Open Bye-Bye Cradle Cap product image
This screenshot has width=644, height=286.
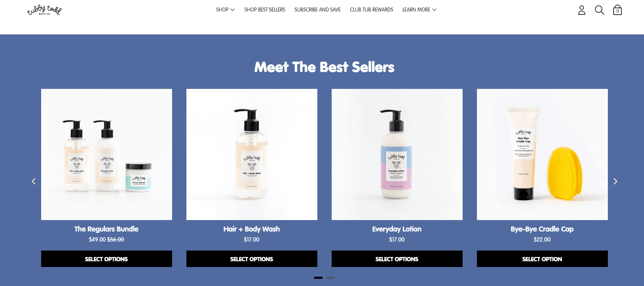(542, 154)
